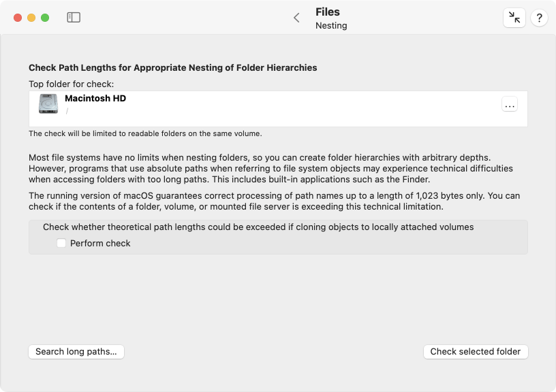The image size is (556, 392).
Task: Click the theoretical path lengths group label
Action: 258,227
